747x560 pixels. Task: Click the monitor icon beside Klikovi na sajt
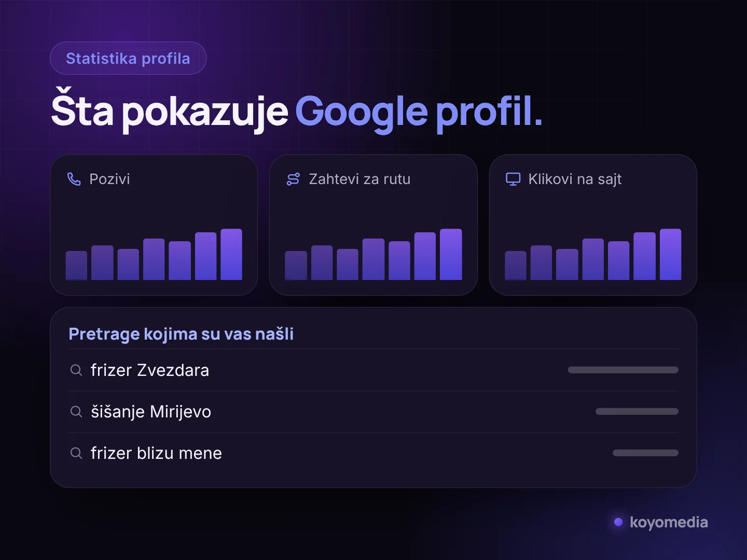(513, 179)
